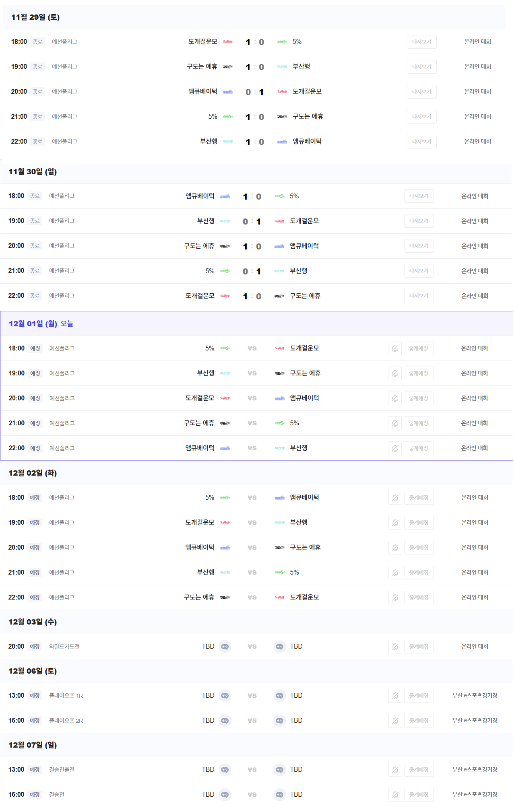
Task: Click 도개걸운모 team name in Dec 1 20:00 match
Action: point(200,398)
